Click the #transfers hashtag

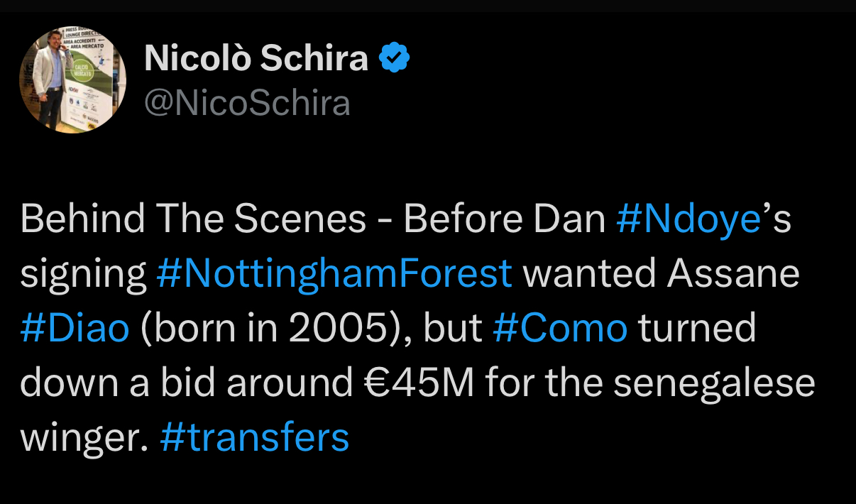(254, 438)
